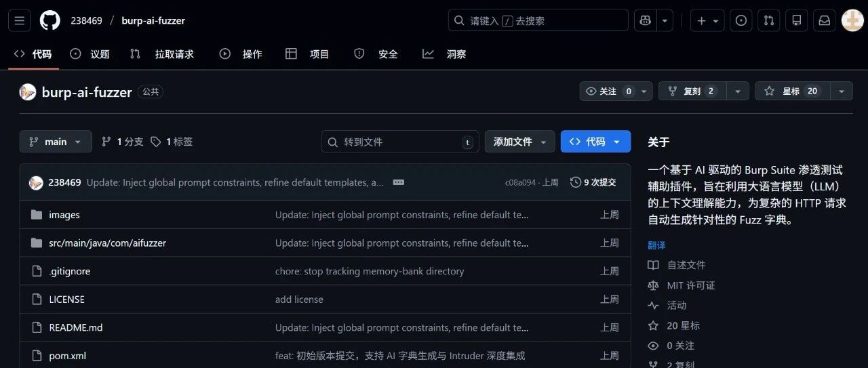Toggle the 关注 watch button
Image resolution: width=868 pixels, height=368 pixels.
pyautogui.click(x=616, y=91)
